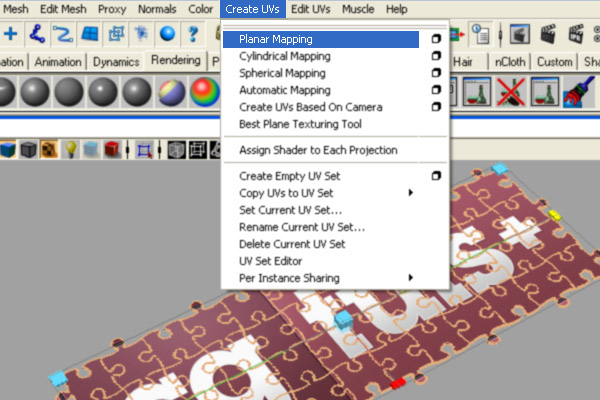Click the center cyan cube manipulator handle
The width and height of the screenshot is (600, 400).
click(343, 319)
